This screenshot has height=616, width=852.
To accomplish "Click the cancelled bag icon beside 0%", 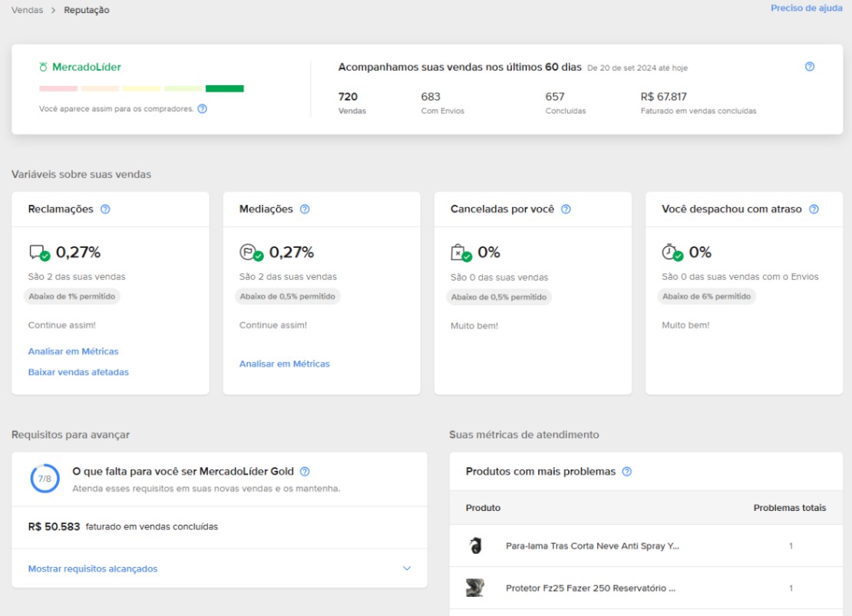I will [x=461, y=252].
